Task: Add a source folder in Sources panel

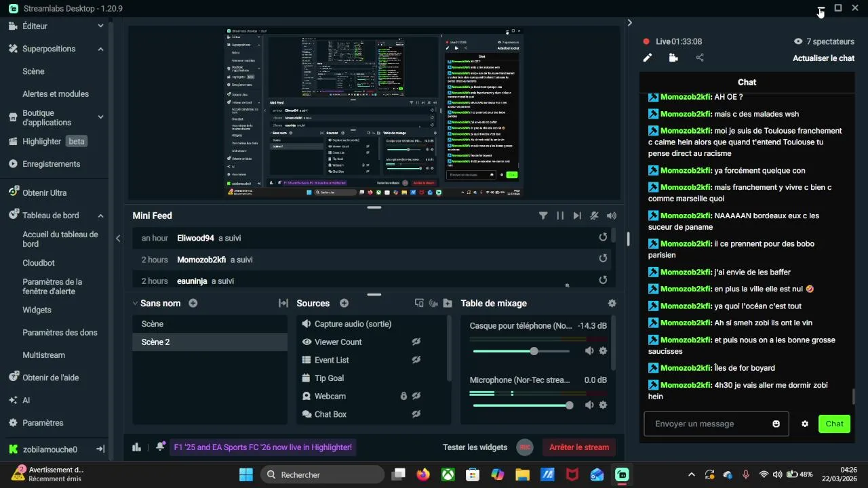Action: coord(448,303)
